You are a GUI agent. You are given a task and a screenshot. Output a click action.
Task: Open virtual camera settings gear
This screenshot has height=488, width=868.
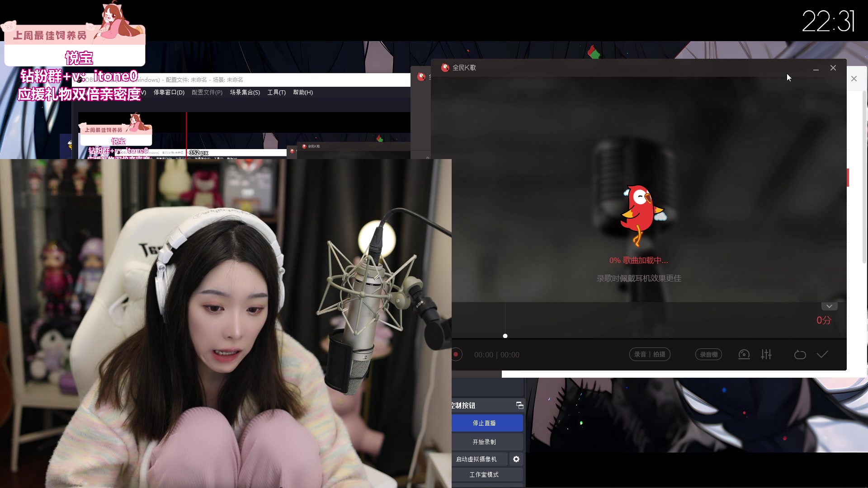(x=516, y=459)
